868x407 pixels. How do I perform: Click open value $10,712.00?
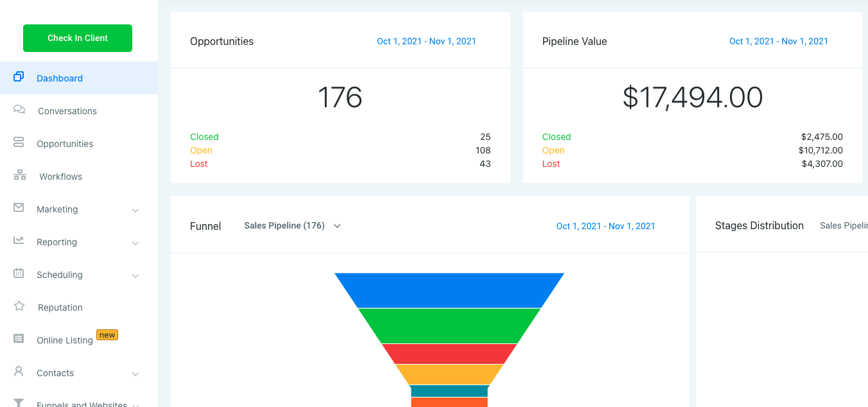820,150
